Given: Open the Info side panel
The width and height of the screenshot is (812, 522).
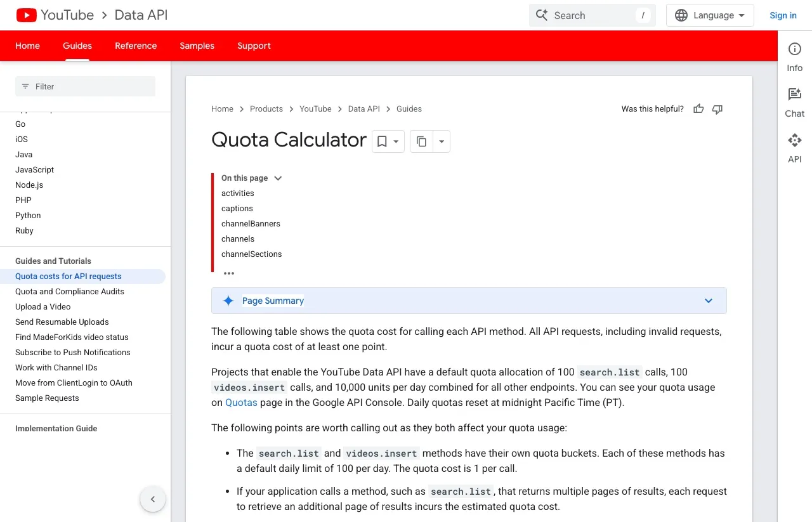Looking at the screenshot, I should [795, 57].
